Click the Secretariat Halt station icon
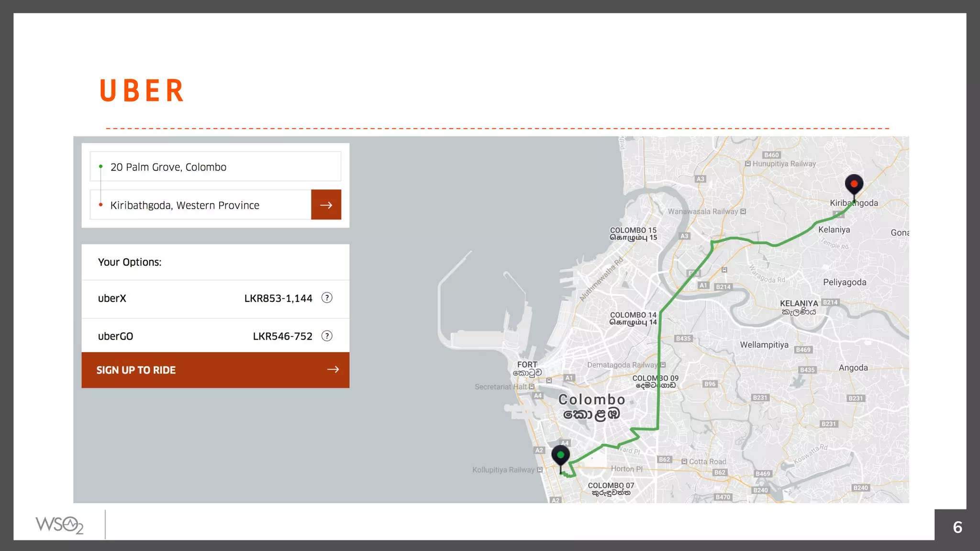The image size is (980, 551). 532,386
